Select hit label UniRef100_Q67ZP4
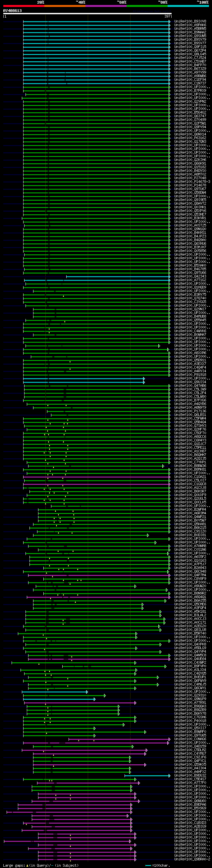 pos(190,51)
